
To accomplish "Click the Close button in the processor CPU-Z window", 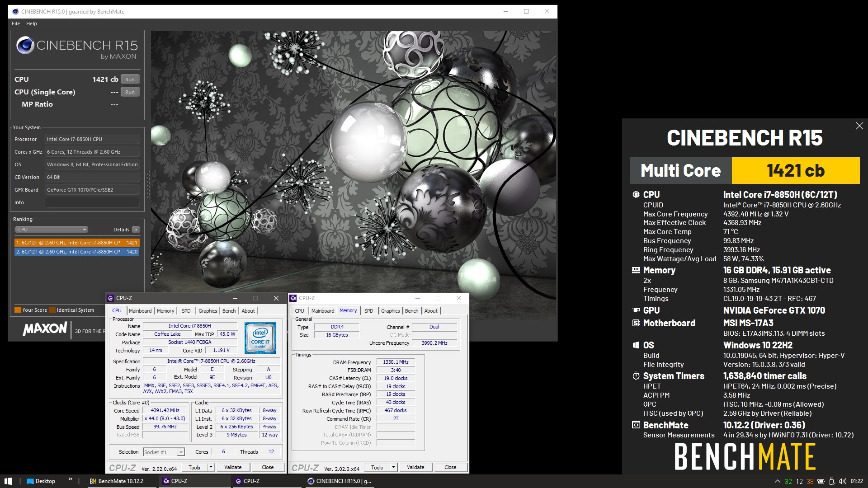I will (x=268, y=467).
